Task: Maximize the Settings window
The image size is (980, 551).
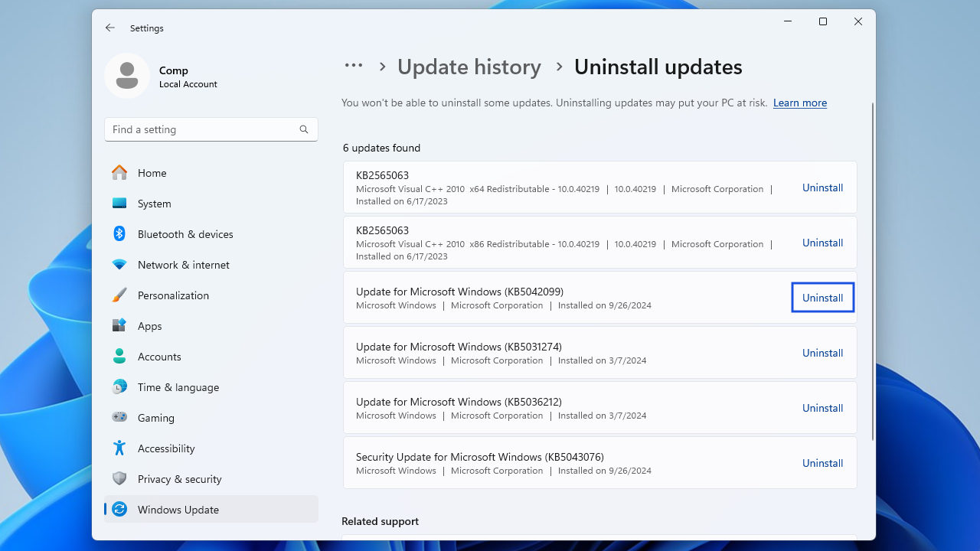Action: coord(823,22)
